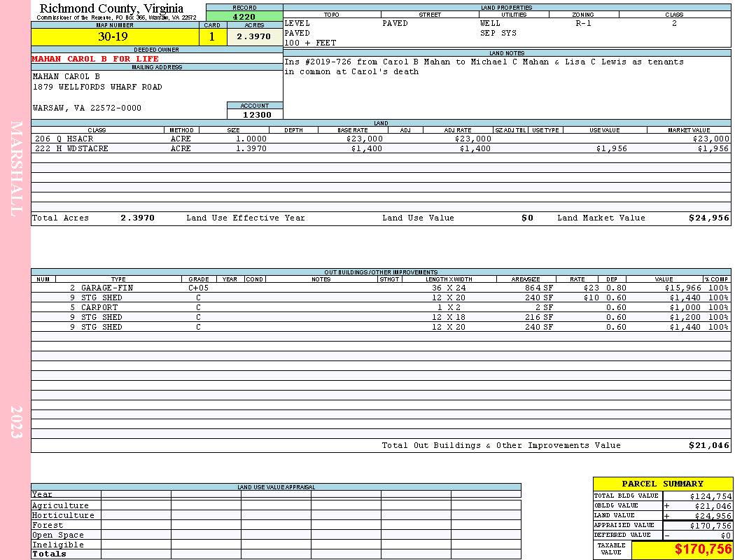Click Forest row label
Viewport: 735px width, 560px height.
click(x=48, y=525)
